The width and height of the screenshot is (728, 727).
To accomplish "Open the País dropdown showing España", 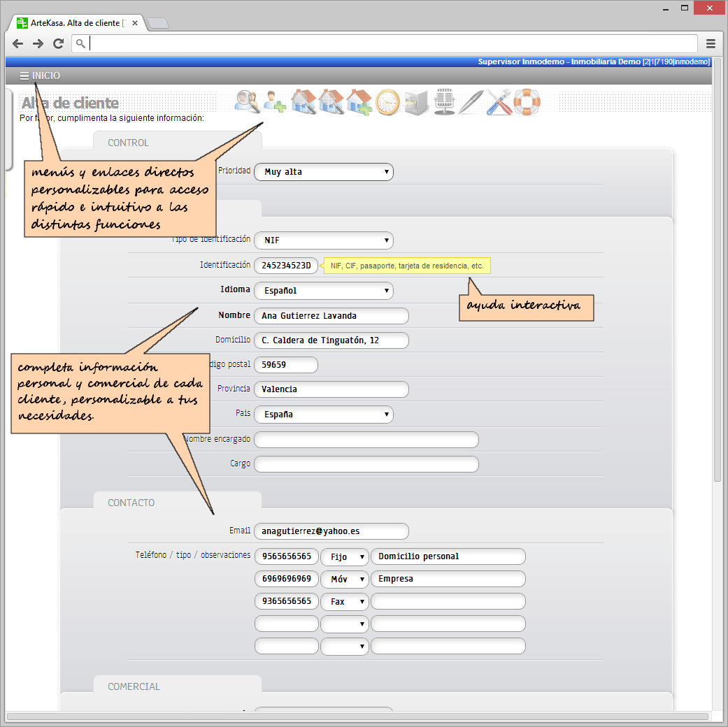I will click(x=323, y=415).
